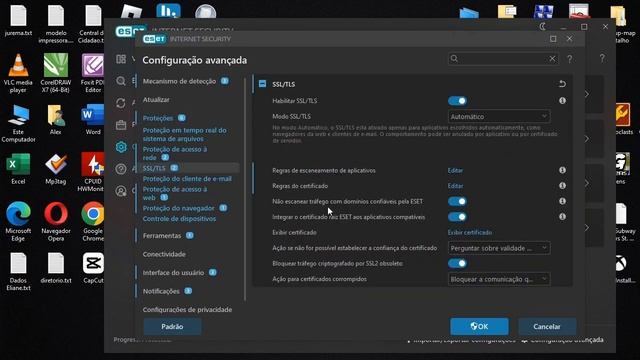Open the Mp3tag desktop shortcut

[x=56, y=169]
